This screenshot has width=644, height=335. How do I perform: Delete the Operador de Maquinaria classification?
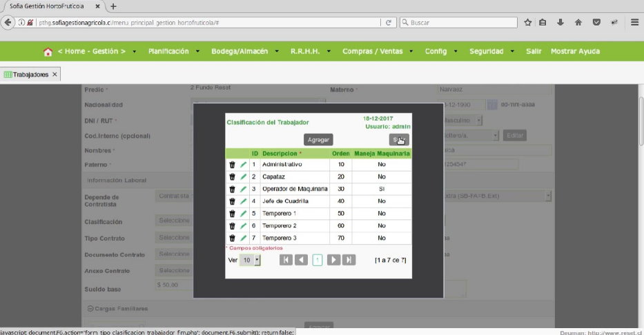232,189
